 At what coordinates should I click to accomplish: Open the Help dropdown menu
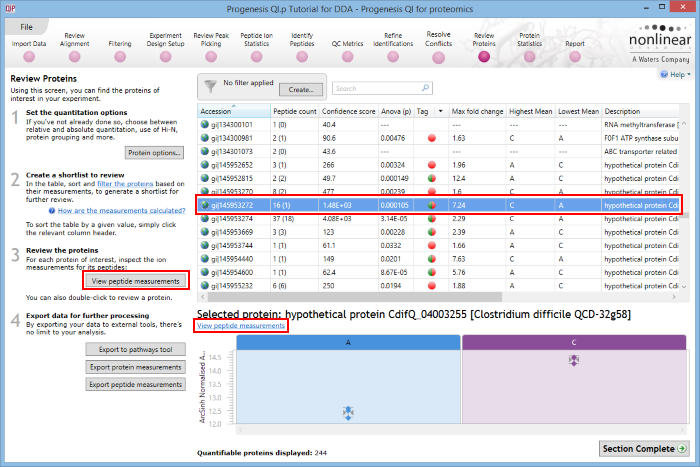[676, 75]
